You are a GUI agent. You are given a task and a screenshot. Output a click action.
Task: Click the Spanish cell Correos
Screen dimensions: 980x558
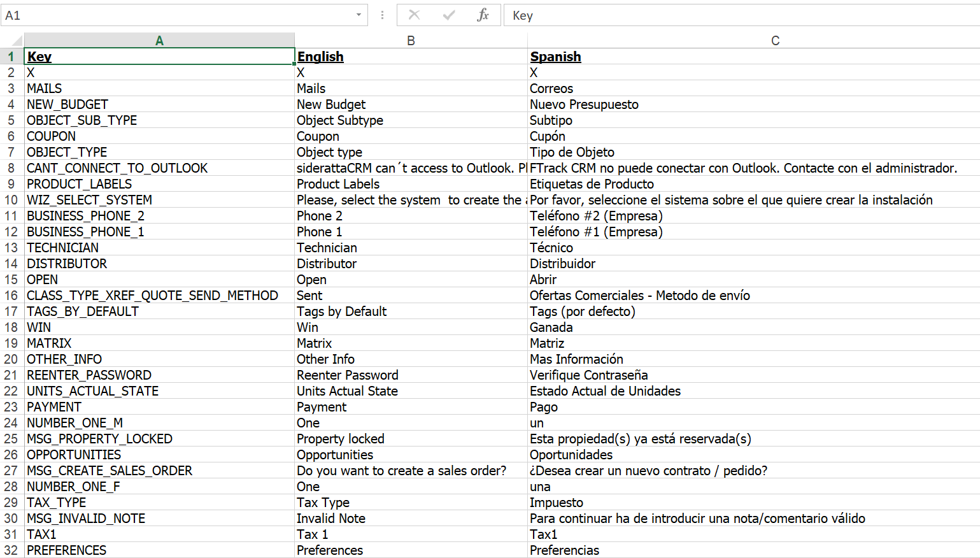point(754,89)
